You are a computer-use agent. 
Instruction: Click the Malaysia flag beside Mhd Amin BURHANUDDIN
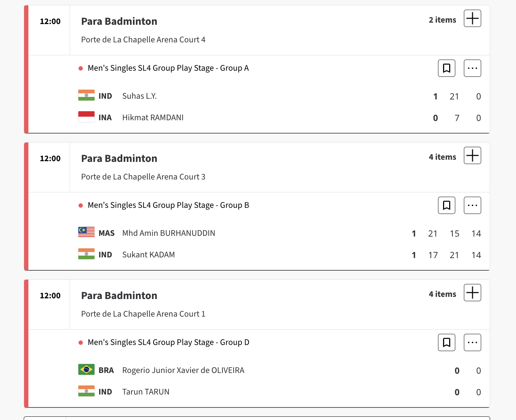tap(86, 233)
